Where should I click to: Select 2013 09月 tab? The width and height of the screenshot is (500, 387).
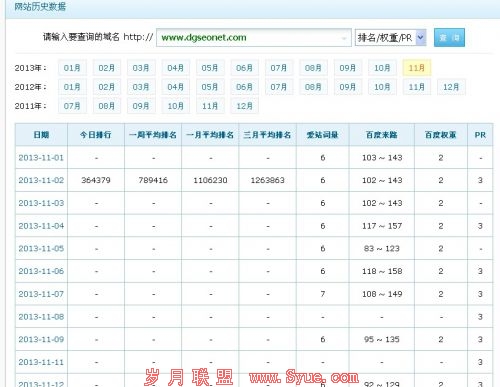click(348, 68)
